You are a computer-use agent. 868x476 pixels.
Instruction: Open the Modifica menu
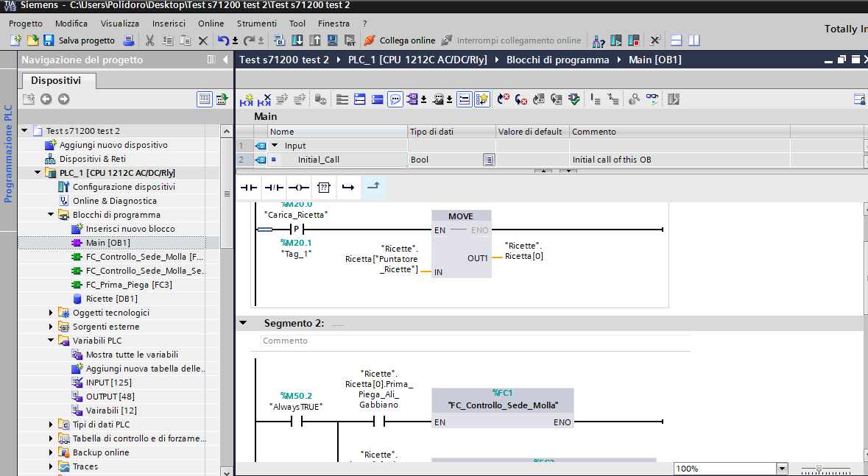click(x=71, y=24)
